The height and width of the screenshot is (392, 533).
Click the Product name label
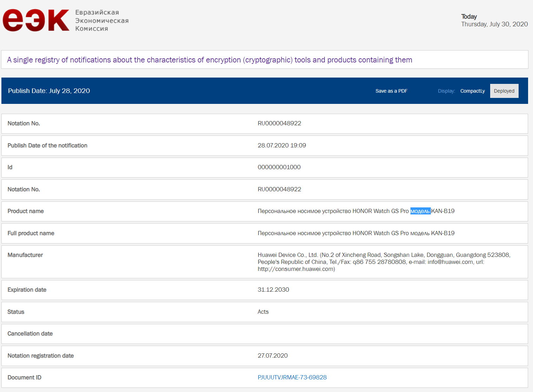(26, 211)
